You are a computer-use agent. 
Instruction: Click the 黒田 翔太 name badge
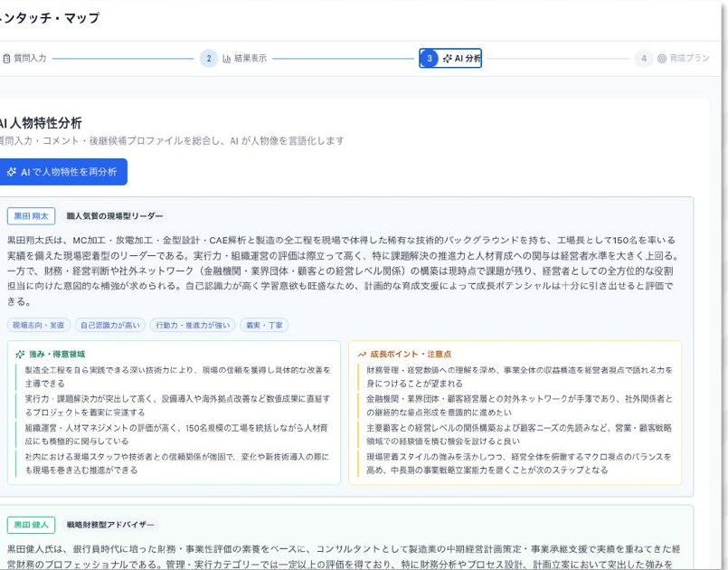pos(31,216)
